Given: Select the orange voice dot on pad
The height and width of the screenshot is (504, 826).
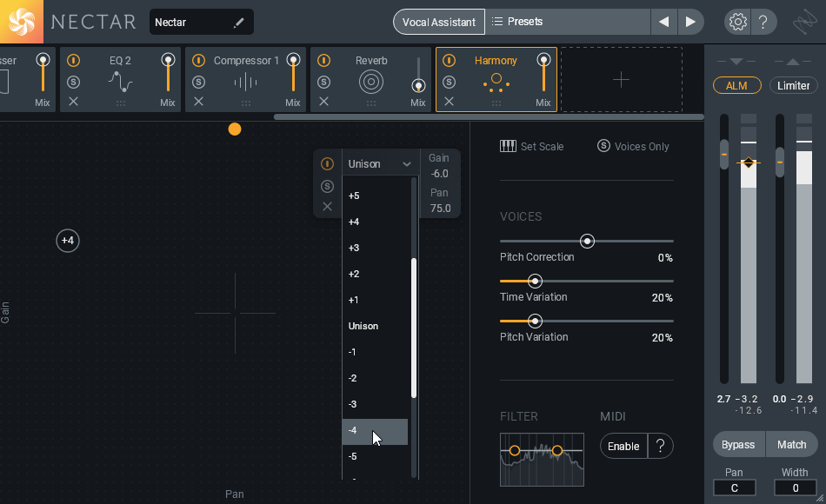Looking at the screenshot, I should point(235,129).
